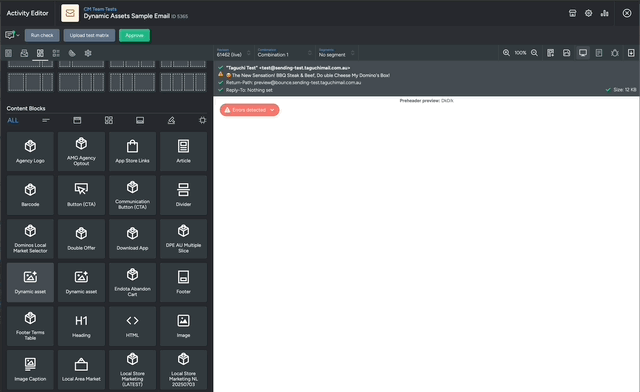The width and height of the screenshot is (640, 392).
Task: Select the HTML code block
Action: click(132, 326)
